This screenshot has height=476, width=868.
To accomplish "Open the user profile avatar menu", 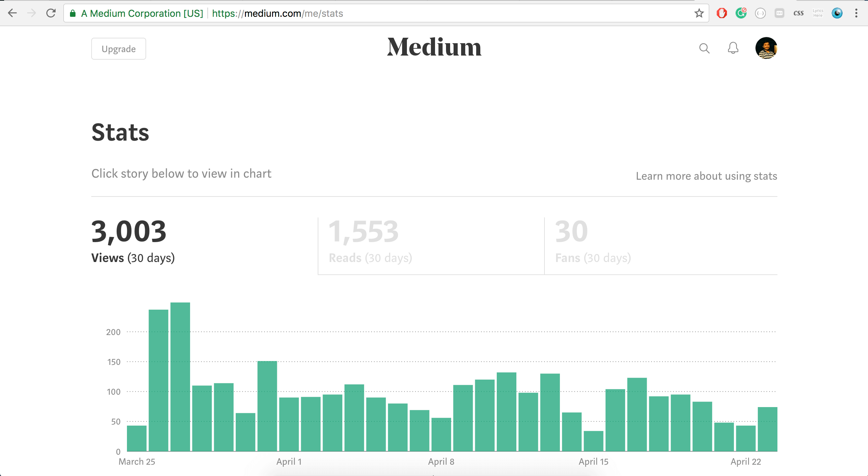I will pos(766,48).
